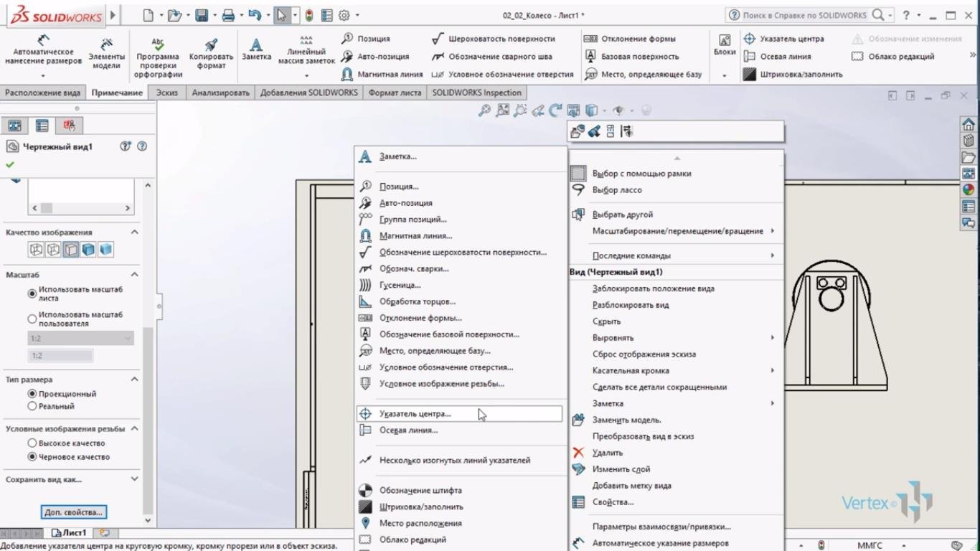Click the Заметка tool in ribbon
The image size is (980, 551).
[256, 48]
